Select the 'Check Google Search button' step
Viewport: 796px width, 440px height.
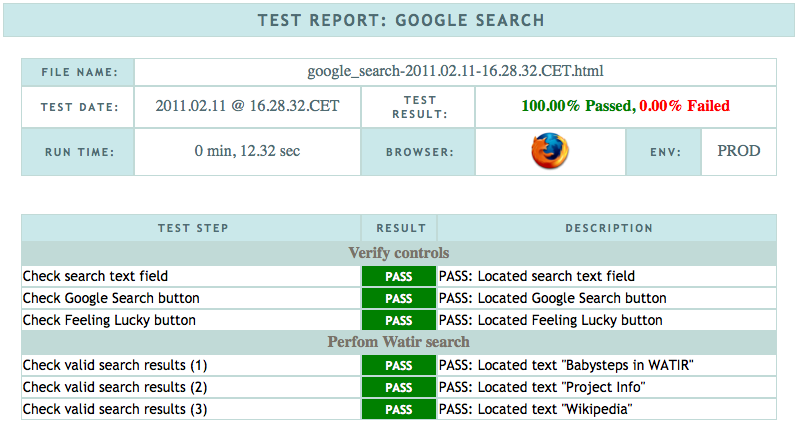pos(111,298)
